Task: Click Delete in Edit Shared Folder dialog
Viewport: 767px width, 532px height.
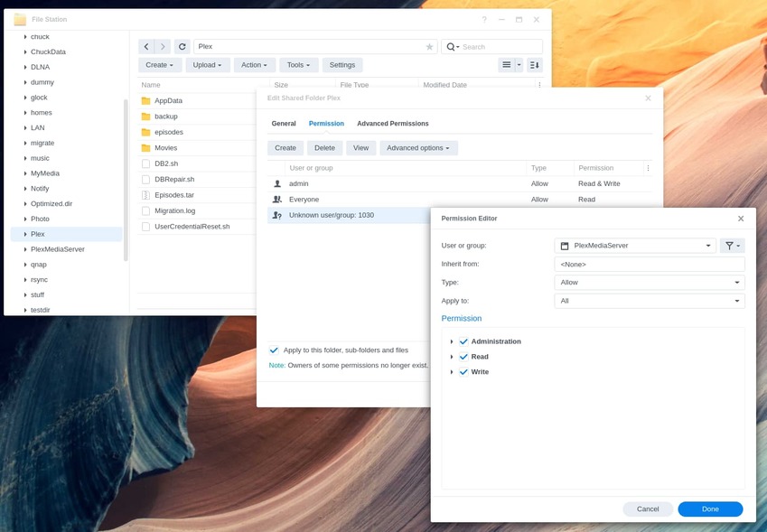Action: click(325, 148)
